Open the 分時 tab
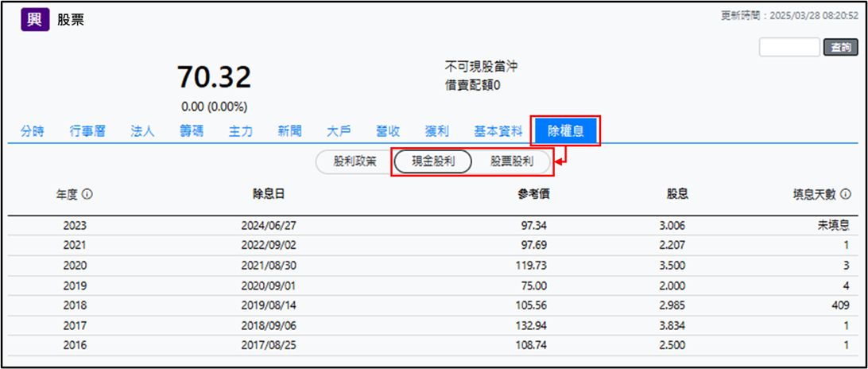 33,131
